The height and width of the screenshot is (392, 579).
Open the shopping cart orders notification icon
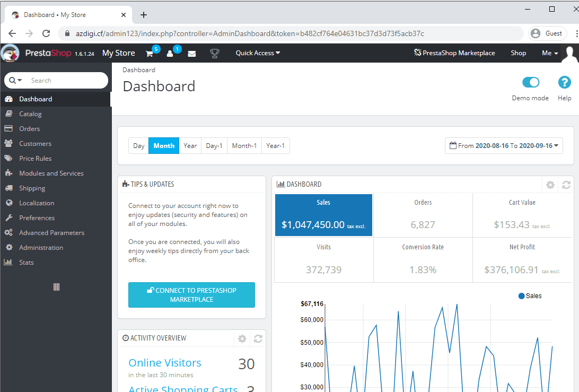pos(150,53)
